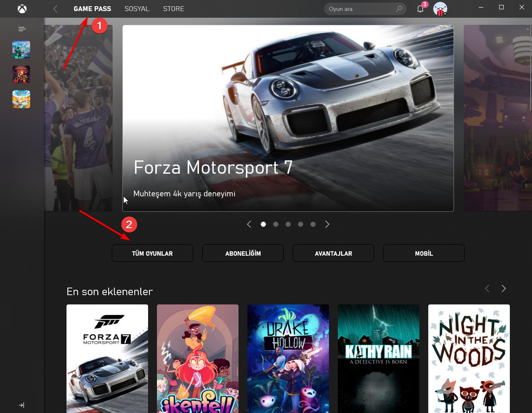This screenshot has width=532, height=413.
Task: Click the En son eklenenler heading
Action: 110,292
